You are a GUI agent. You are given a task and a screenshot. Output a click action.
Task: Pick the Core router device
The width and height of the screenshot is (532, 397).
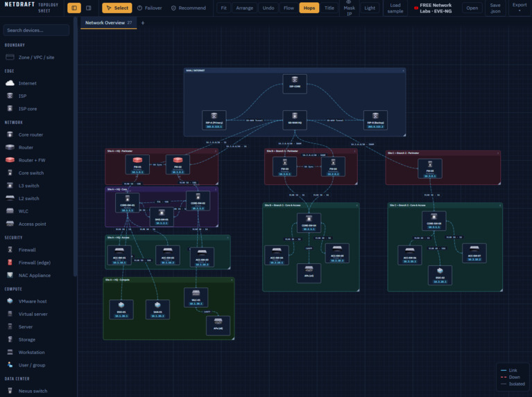click(x=37, y=134)
